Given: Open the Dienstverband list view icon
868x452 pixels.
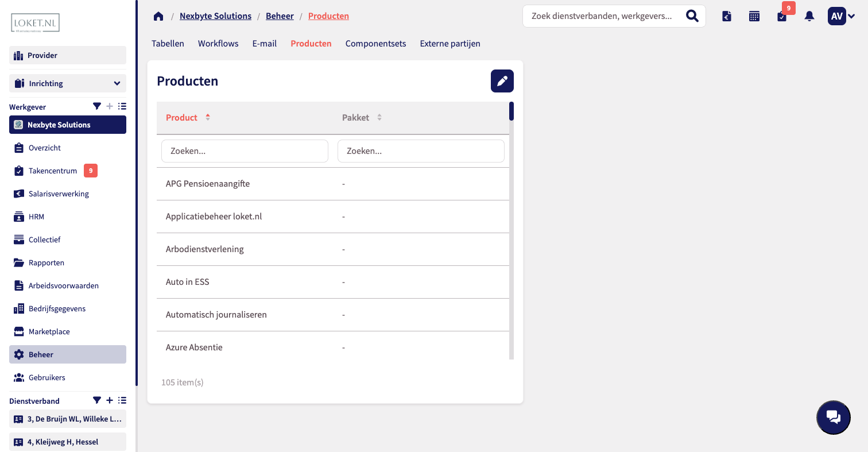Looking at the screenshot, I should coord(122,400).
